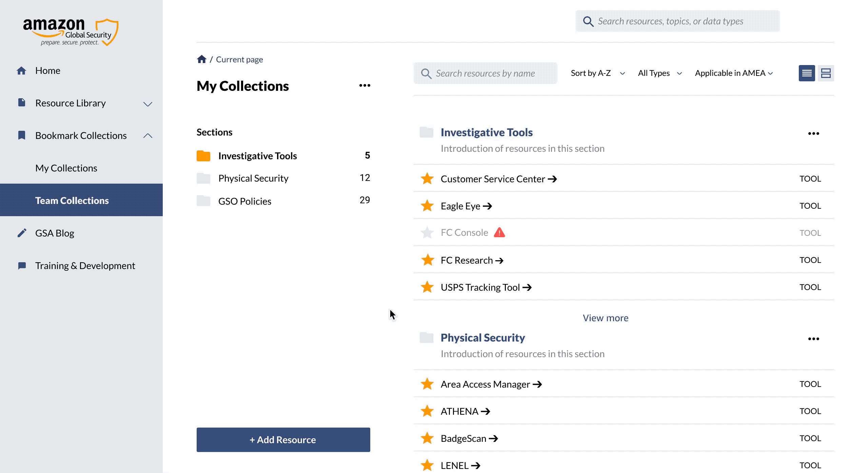Click the folder icon beside Physical Security heading
This screenshot has width=868, height=473.
point(427,337)
